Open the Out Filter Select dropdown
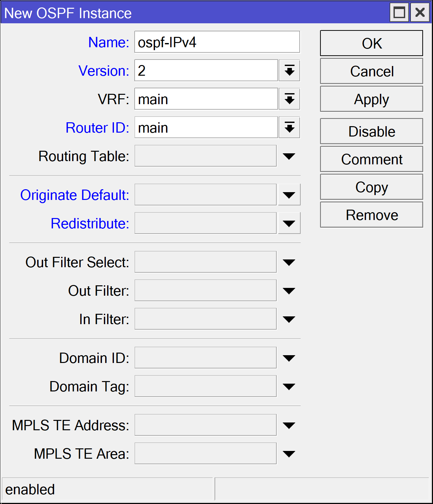The height and width of the screenshot is (504, 433). [x=289, y=262]
